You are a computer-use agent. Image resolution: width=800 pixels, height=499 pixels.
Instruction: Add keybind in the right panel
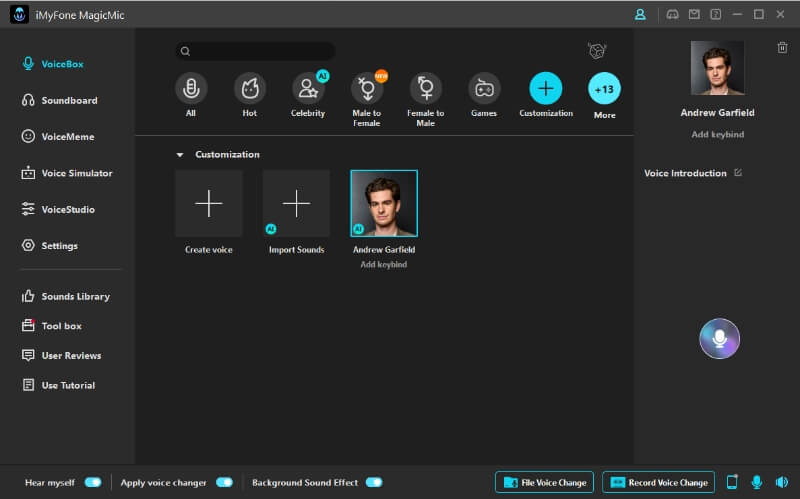click(x=717, y=134)
